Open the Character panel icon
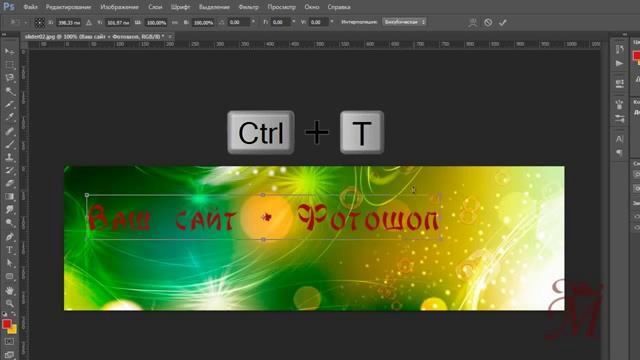Screen dimensions: 640x360 pos(620,139)
